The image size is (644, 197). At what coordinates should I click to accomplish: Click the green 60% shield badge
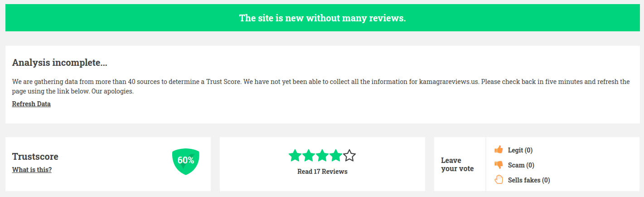(186, 161)
